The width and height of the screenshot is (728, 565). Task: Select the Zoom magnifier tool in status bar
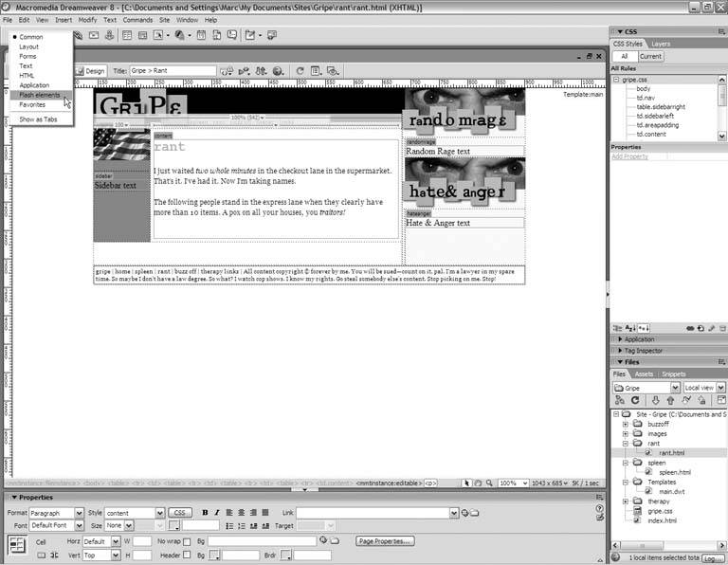pyautogui.click(x=488, y=483)
